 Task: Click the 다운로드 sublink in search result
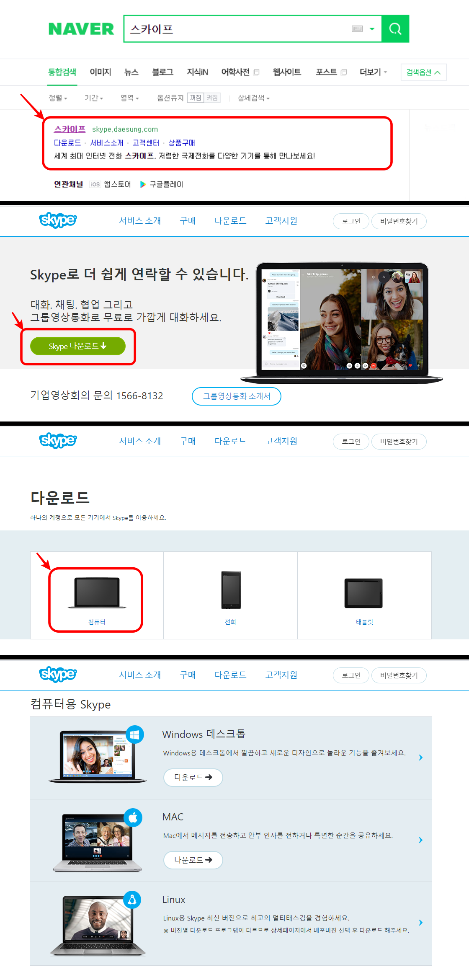coord(67,143)
